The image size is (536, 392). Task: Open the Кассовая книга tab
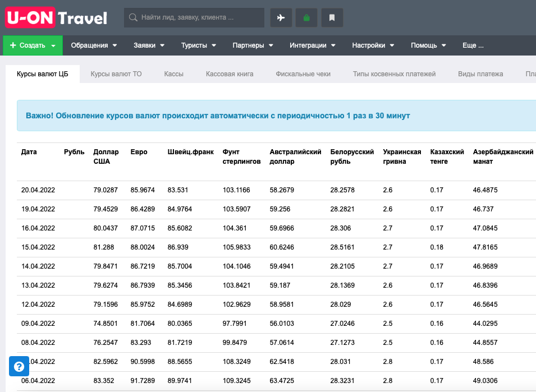pos(230,74)
